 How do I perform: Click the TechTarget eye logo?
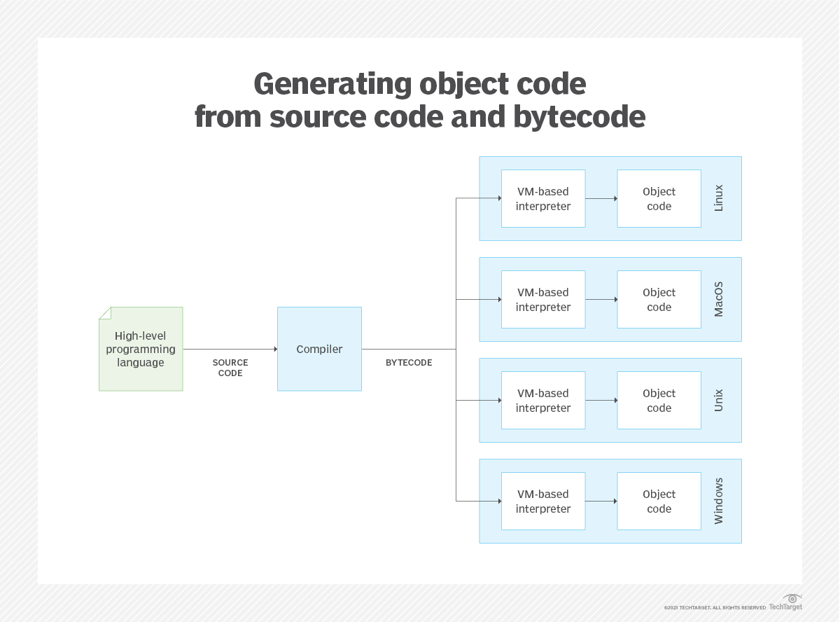coord(792,599)
